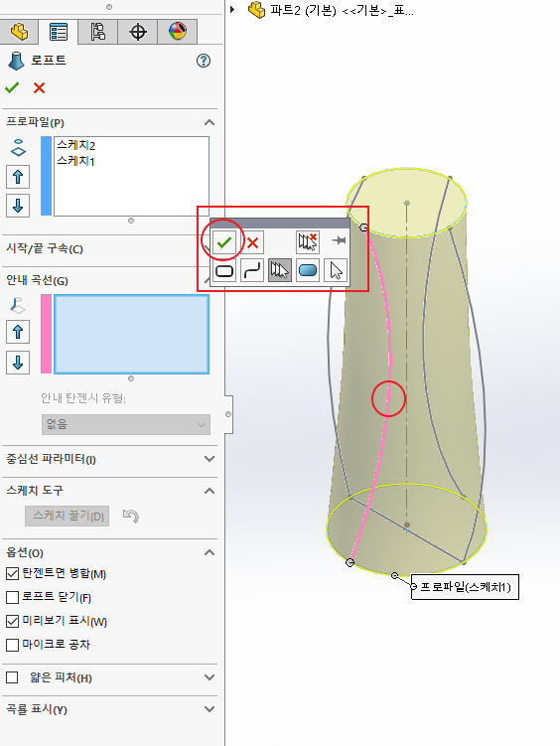Enable the 얇은 피처(H) checkbox
This screenshot has width=560, height=746.
point(12,677)
